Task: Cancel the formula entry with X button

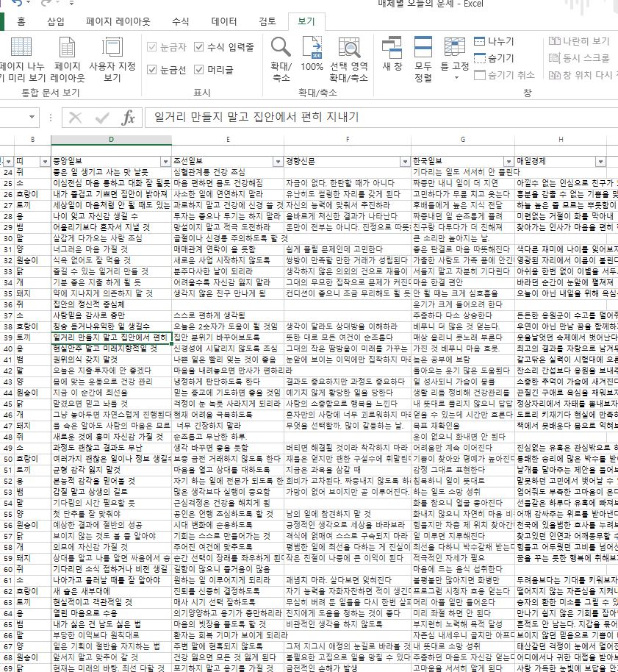Action: pyautogui.click(x=76, y=118)
